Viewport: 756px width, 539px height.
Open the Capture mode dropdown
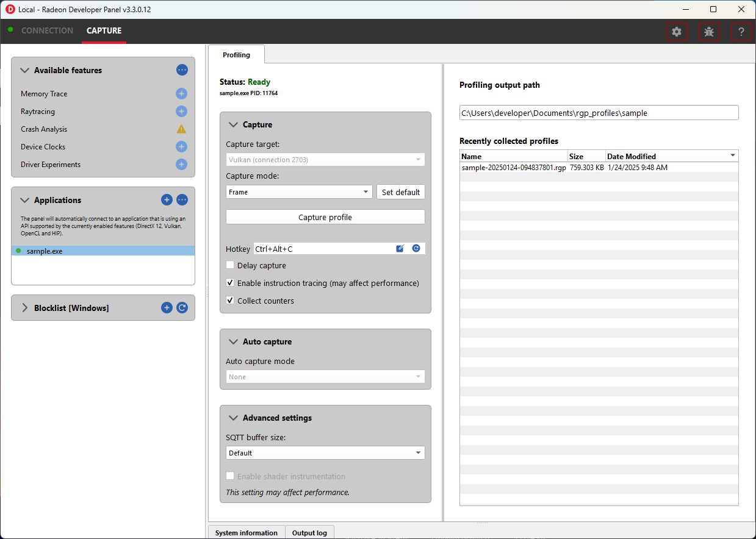point(299,192)
